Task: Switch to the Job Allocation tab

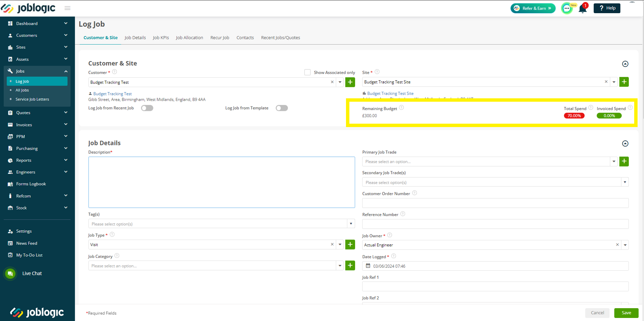Action: (x=190, y=38)
